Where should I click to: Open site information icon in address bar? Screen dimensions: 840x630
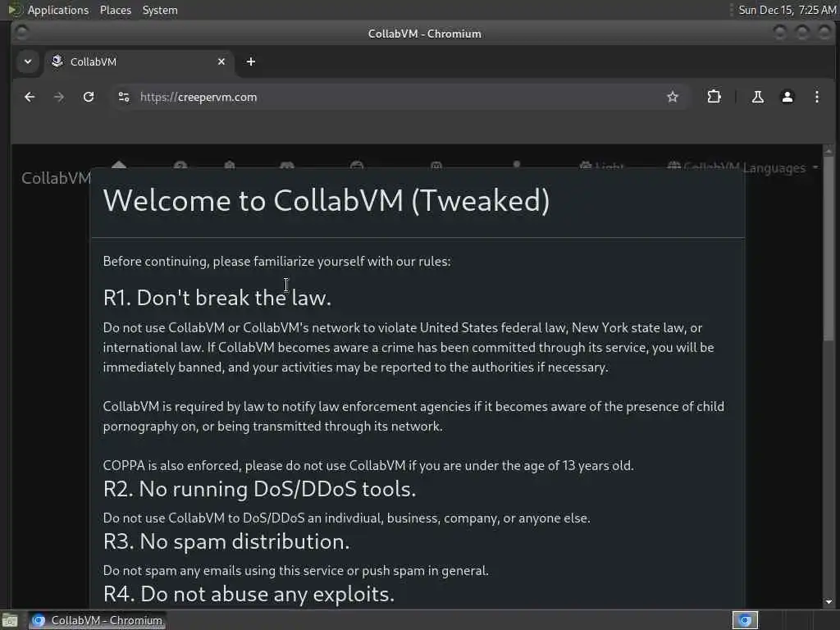124,97
